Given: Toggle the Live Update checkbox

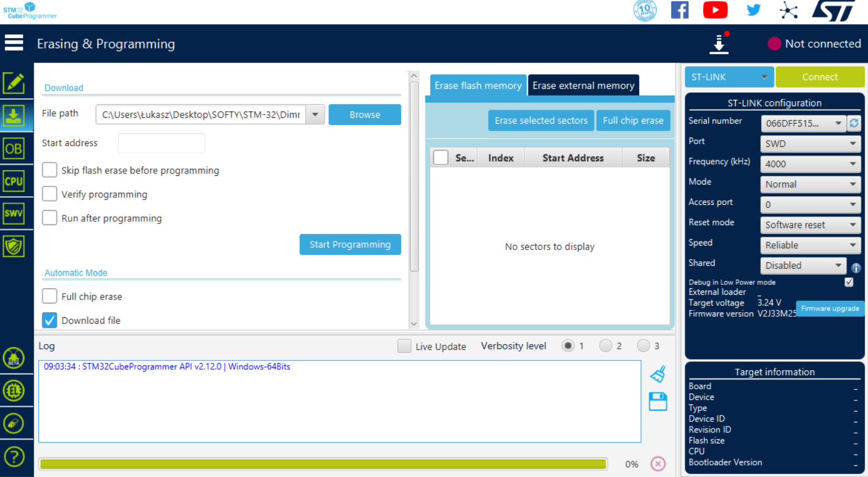Looking at the screenshot, I should (404, 346).
